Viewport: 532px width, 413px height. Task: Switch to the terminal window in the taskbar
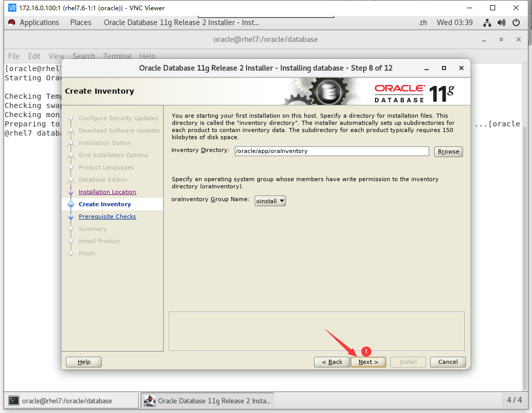coord(71,401)
